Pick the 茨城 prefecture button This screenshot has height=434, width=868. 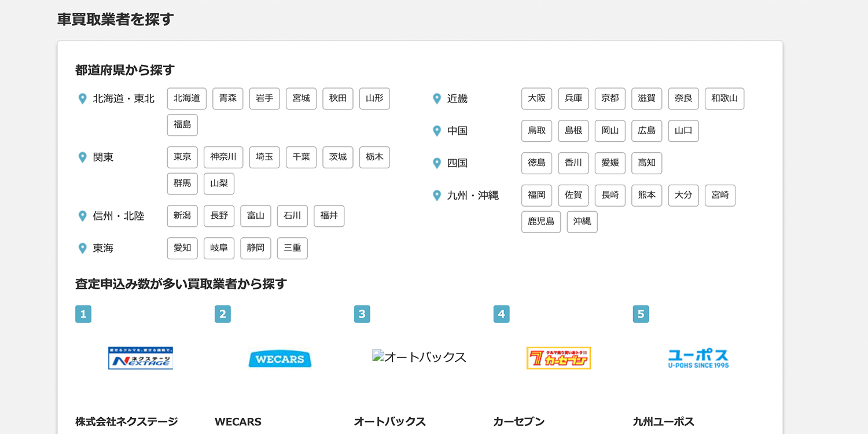pos(338,157)
